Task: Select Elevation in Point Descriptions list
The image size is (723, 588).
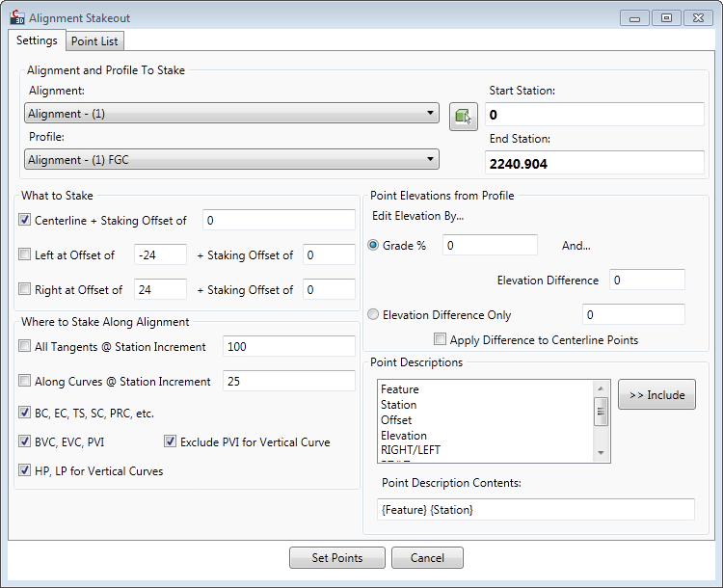Action: 404,436
